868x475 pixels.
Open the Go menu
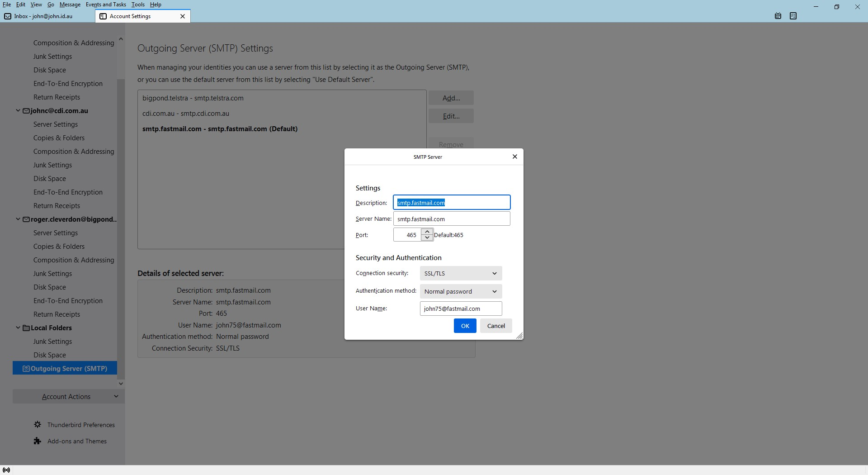click(x=51, y=5)
